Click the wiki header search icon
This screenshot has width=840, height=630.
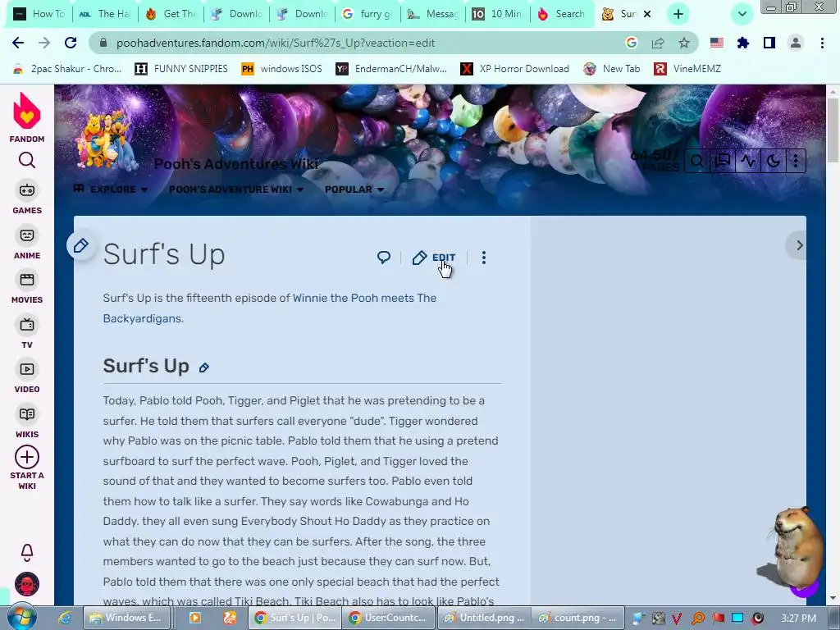click(x=696, y=161)
